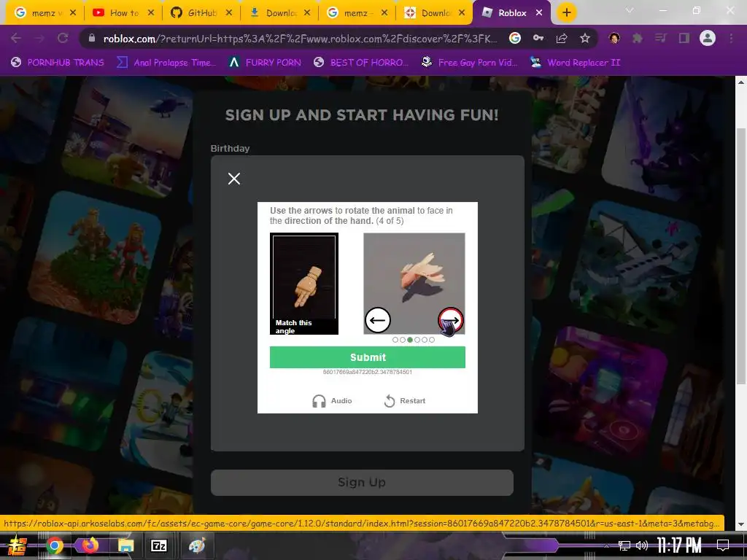Image resolution: width=747 pixels, height=560 pixels.
Task: Go forward with the browser forward arrow
Action: click(39, 38)
